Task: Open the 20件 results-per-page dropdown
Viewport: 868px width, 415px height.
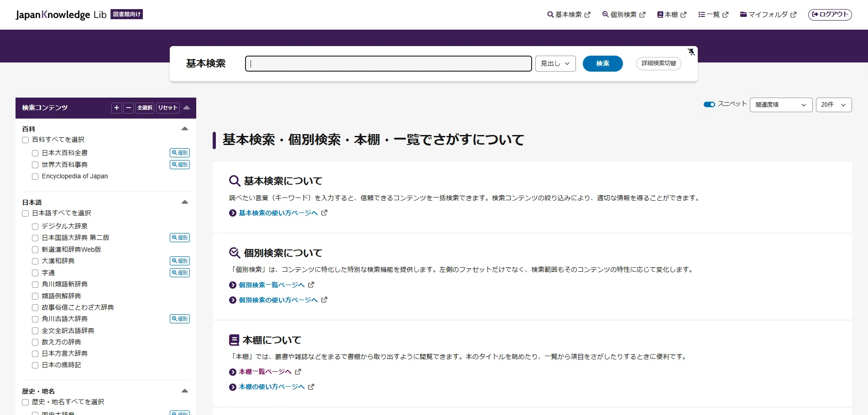Action: tap(833, 105)
